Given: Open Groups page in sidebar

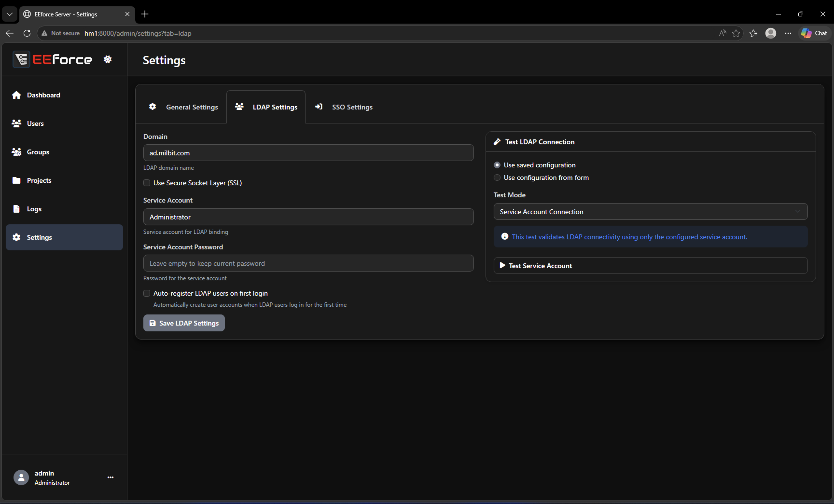Looking at the screenshot, I should pyautogui.click(x=64, y=152).
